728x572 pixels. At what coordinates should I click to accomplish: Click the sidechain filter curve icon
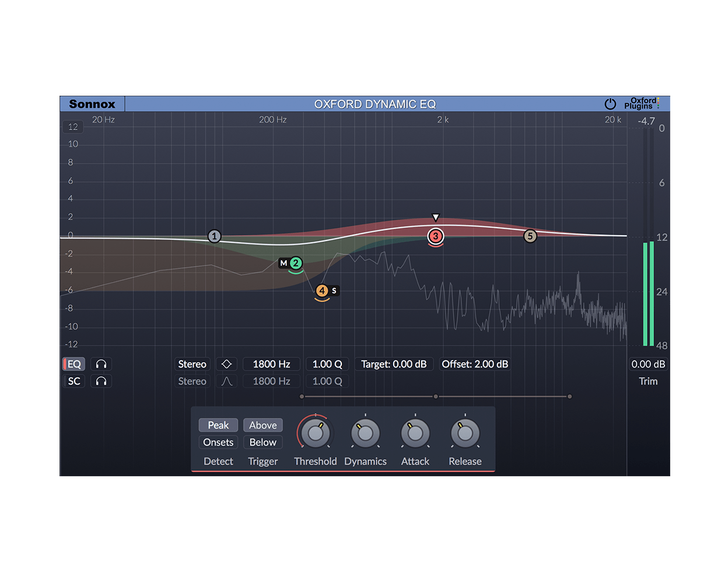pos(227,381)
